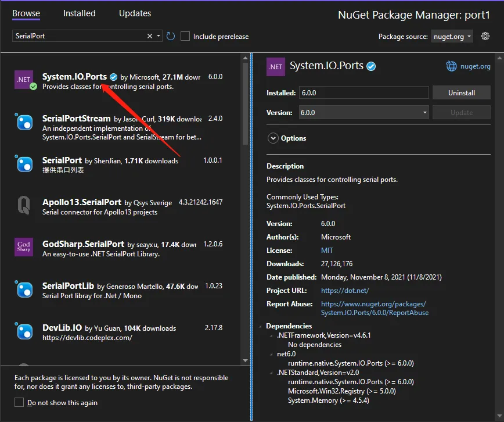Switch to the Browse tab
504x422 pixels.
tap(26, 13)
